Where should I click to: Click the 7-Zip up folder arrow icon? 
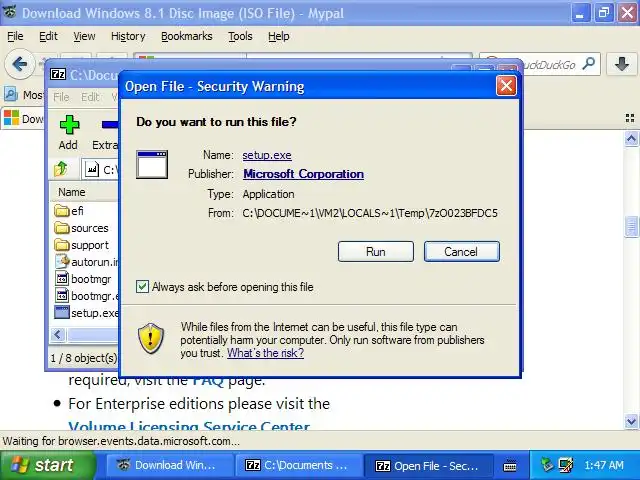click(61, 168)
